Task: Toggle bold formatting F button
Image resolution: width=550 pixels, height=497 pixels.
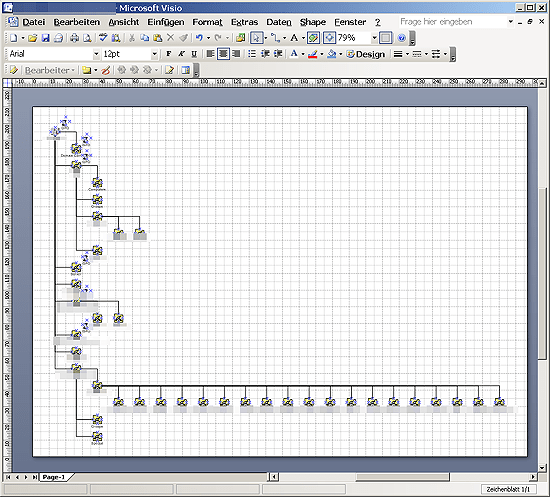Action: tap(169, 54)
